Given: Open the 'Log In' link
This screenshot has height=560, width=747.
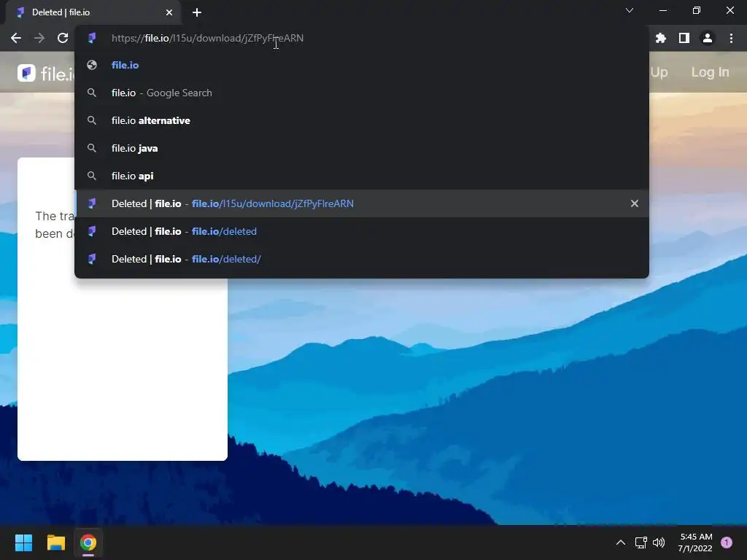Looking at the screenshot, I should point(710,72).
